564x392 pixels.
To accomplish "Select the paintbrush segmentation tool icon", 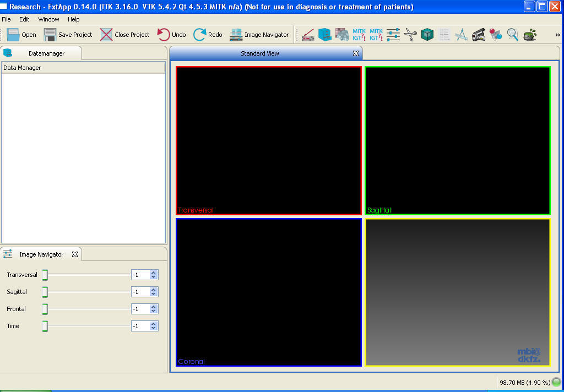I will (308, 35).
